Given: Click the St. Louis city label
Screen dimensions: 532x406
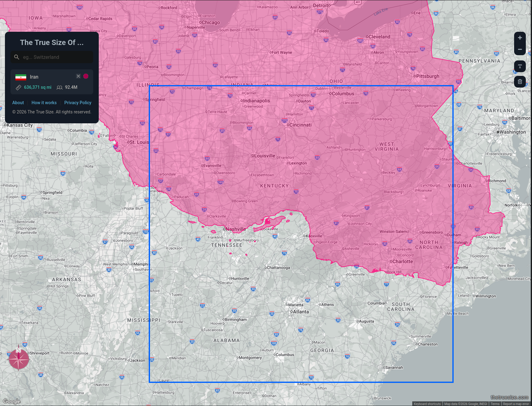Looking at the screenshot, I should pyautogui.click(x=139, y=142).
